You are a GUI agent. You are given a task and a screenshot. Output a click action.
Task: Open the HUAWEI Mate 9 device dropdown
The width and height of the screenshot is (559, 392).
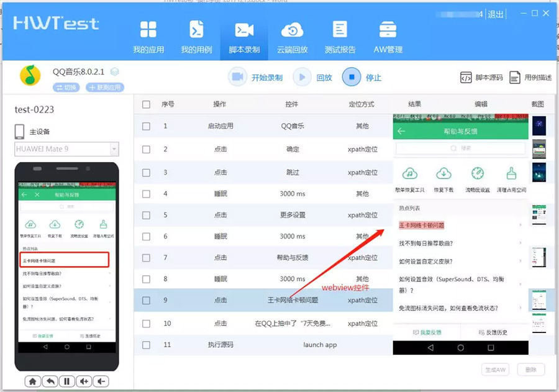click(66, 149)
